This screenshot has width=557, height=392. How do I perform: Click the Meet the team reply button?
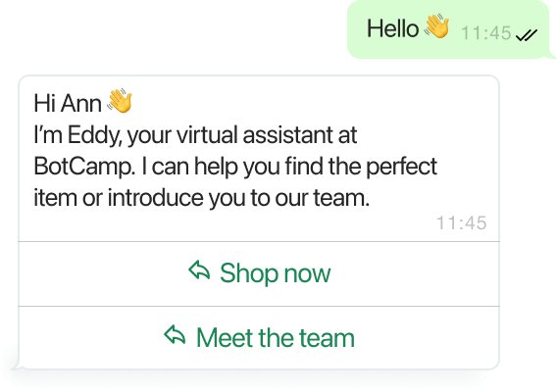tap(259, 338)
